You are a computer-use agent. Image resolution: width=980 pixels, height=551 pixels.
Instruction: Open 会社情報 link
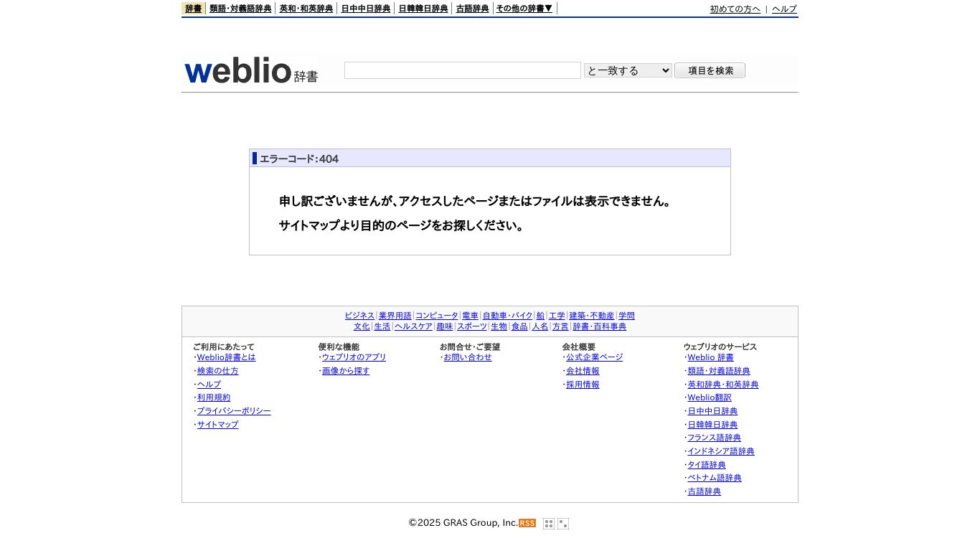(x=583, y=371)
